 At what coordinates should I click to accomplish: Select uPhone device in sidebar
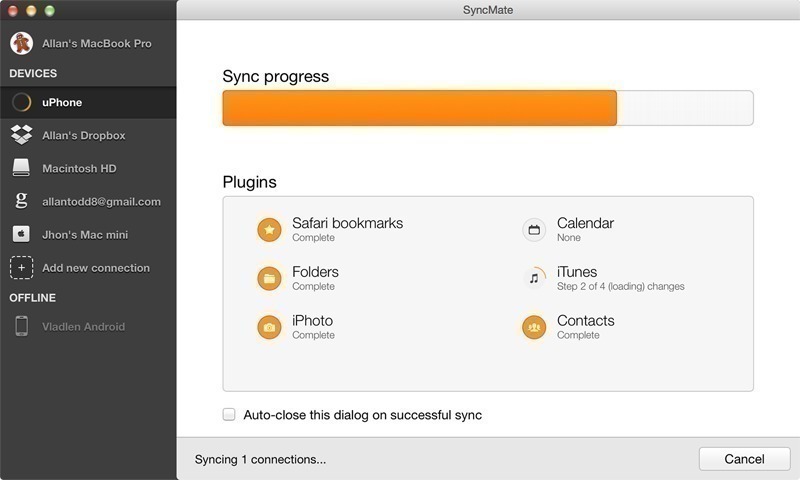[x=62, y=102]
